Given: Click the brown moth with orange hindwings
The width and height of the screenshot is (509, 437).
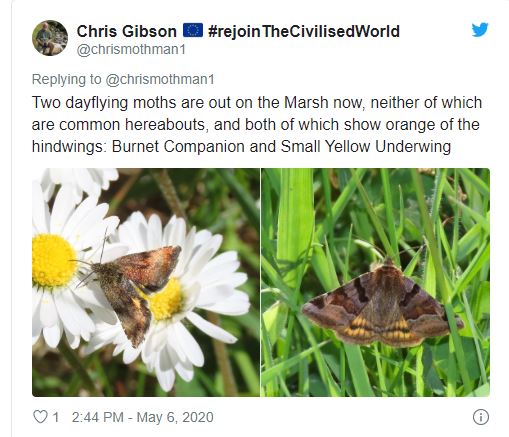Looking at the screenshot, I should [x=382, y=305].
